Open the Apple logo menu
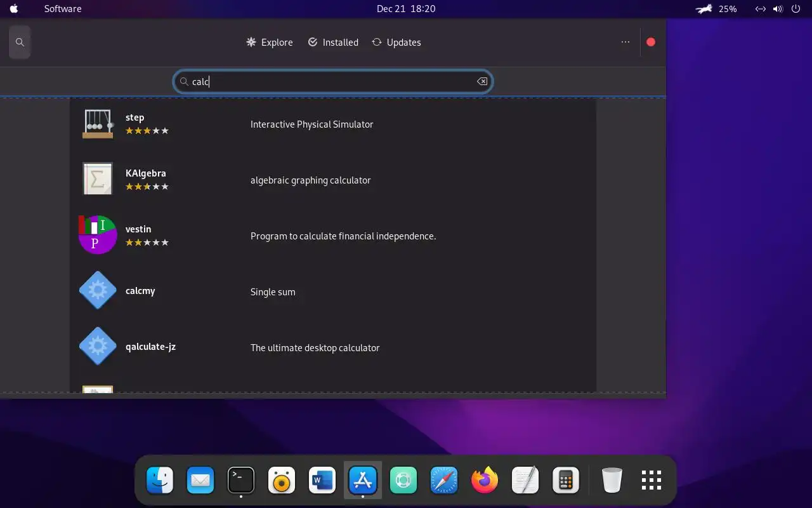The height and width of the screenshot is (508, 812). click(14, 9)
